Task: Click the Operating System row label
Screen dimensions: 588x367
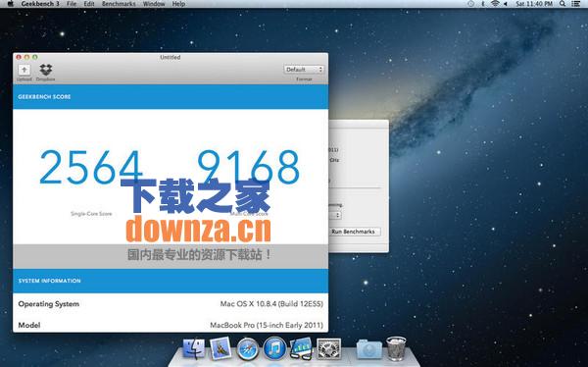Action: click(49, 304)
